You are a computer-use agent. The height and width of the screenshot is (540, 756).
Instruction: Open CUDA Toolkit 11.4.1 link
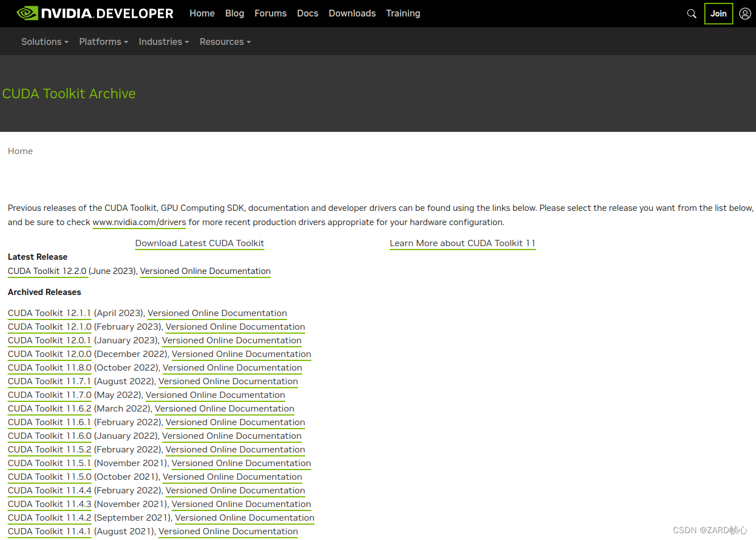(x=49, y=531)
